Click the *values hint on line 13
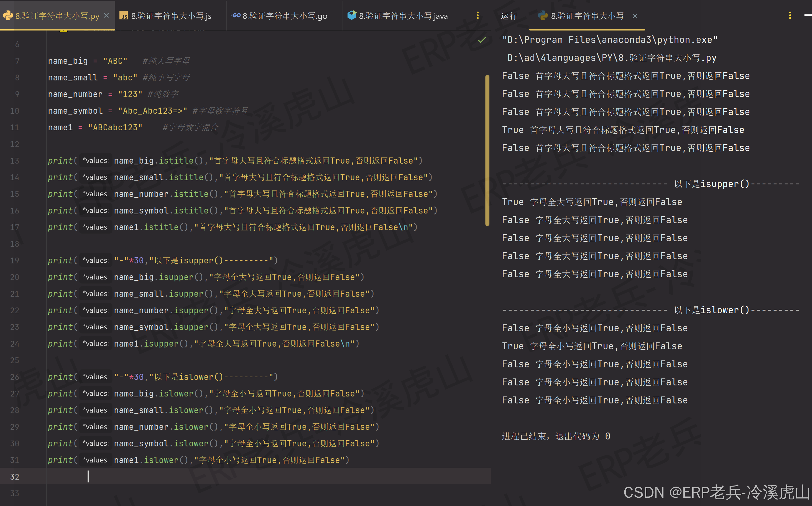This screenshot has width=812, height=506. coord(96,161)
